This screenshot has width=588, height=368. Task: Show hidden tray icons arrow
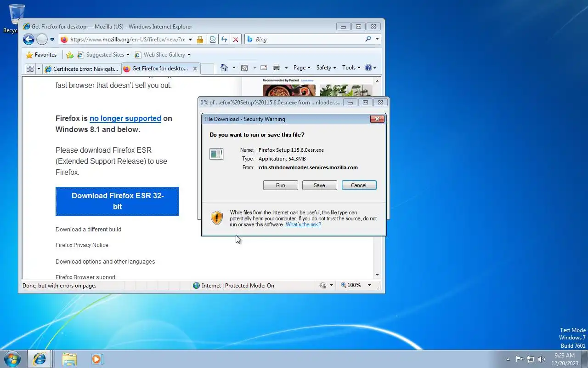508,359
